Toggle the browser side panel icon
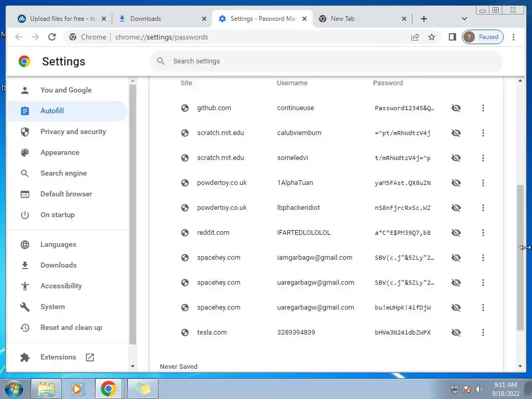 click(453, 37)
